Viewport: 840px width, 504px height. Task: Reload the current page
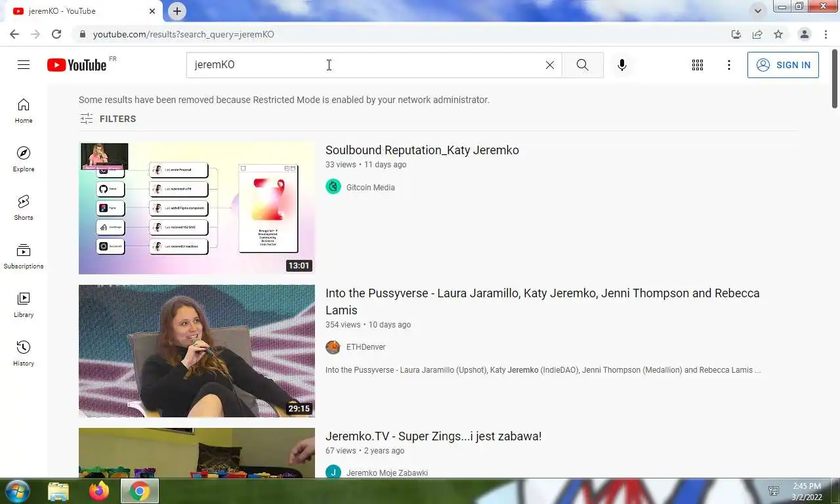point(56,34)
